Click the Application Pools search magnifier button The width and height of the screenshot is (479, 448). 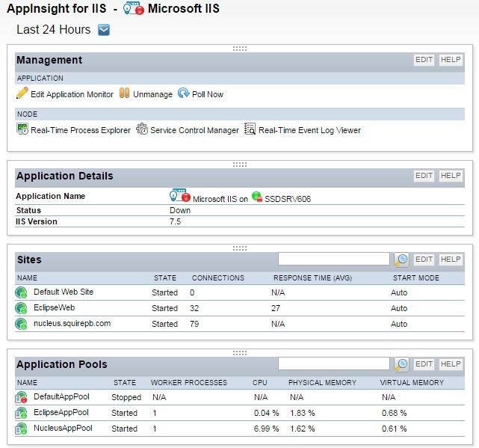coord(401,364)
